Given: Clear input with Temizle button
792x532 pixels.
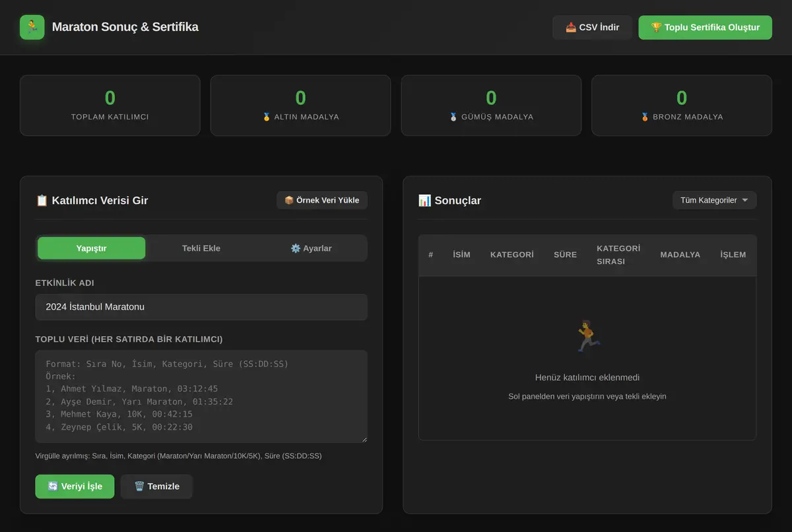Looking at the screenshot, I should coord(156,486).
